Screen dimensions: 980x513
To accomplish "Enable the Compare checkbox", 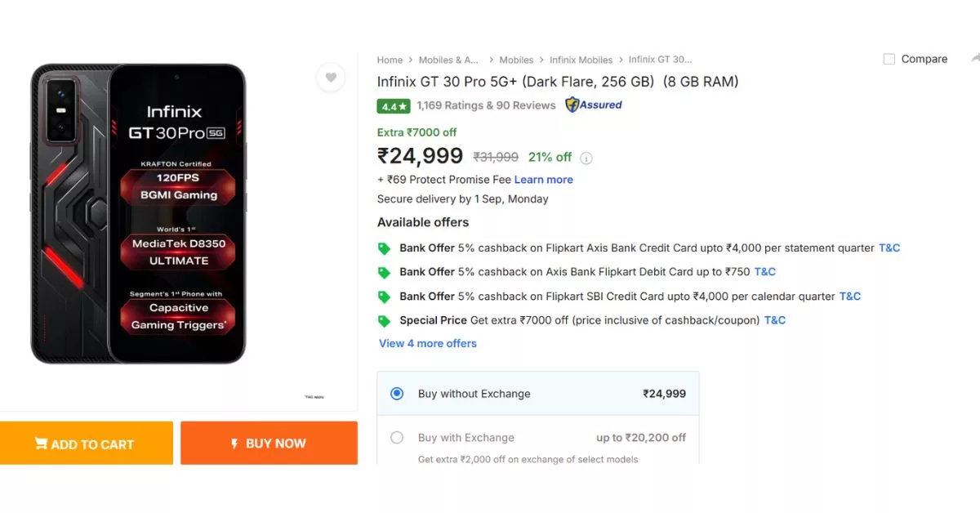I will [x=888, y=59].
